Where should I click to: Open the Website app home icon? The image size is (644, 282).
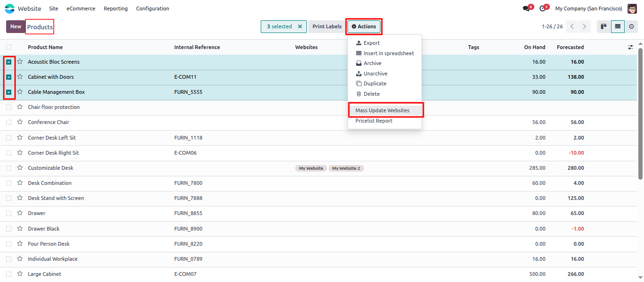[9, 8]
